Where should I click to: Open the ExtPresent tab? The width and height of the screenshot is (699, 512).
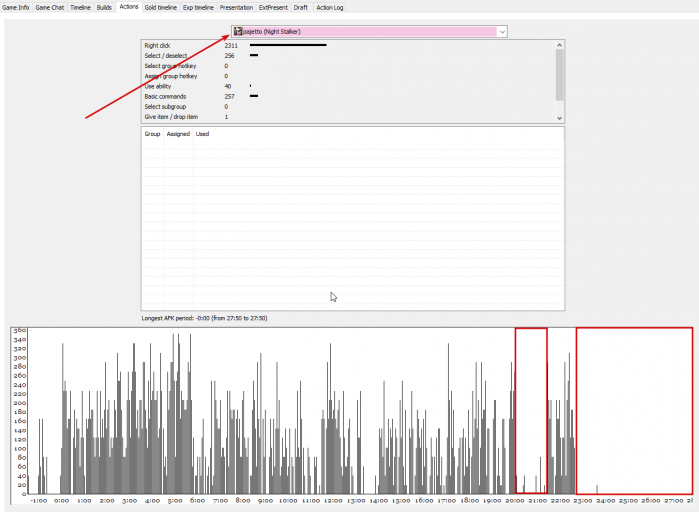click(273, 8)
